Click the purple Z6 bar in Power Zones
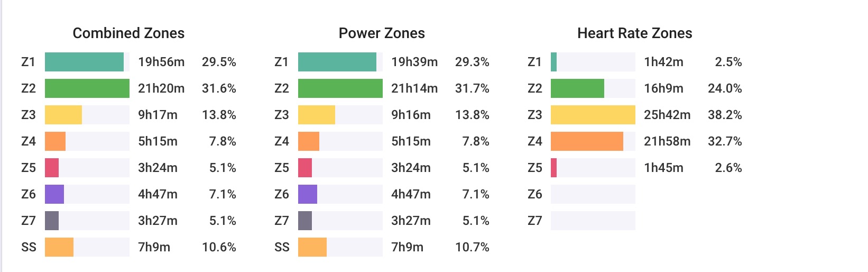 (x=308, y=194)
